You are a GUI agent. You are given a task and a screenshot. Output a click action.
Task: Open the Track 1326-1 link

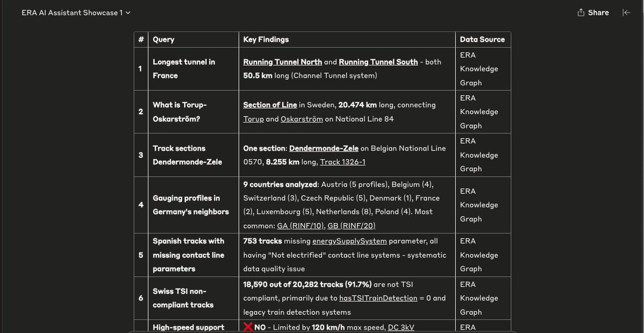[x=342, y=162]
